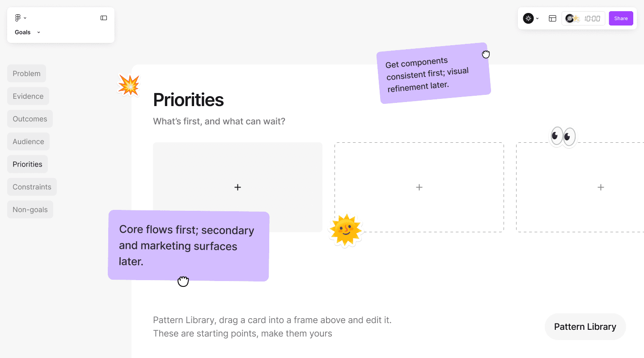Select the Constraints section tab
Image resolution: width=644 pixels, height=358 pixels.
(x=32, y=187)
